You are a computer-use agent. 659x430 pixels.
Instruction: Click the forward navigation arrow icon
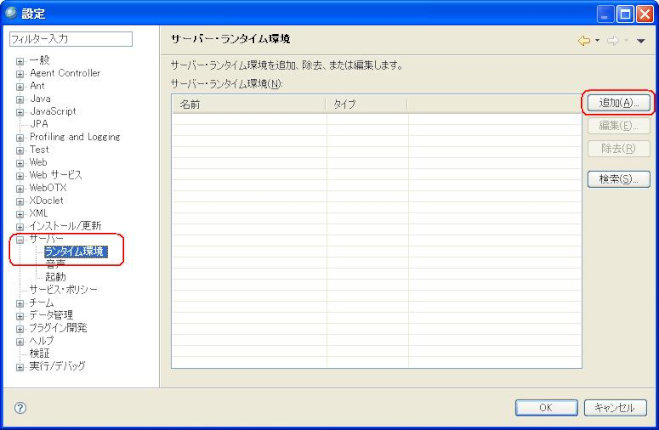(x=612, y=40)
